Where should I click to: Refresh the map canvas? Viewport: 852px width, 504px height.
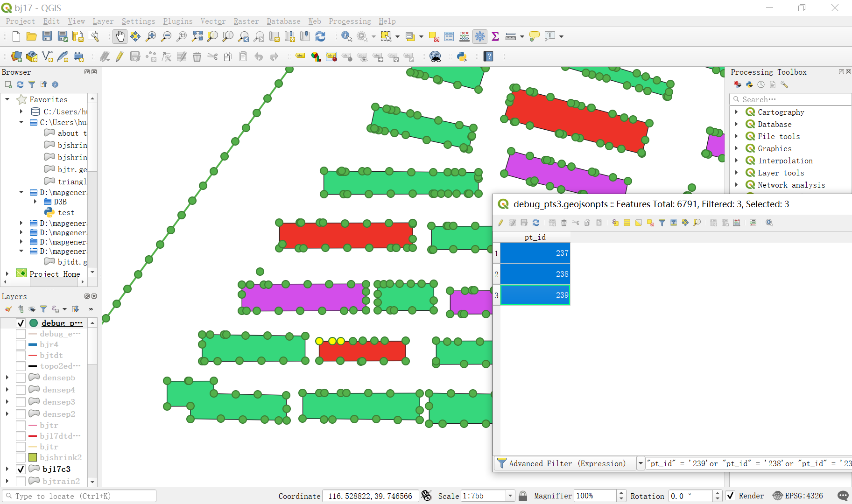[x=321, y=36]
